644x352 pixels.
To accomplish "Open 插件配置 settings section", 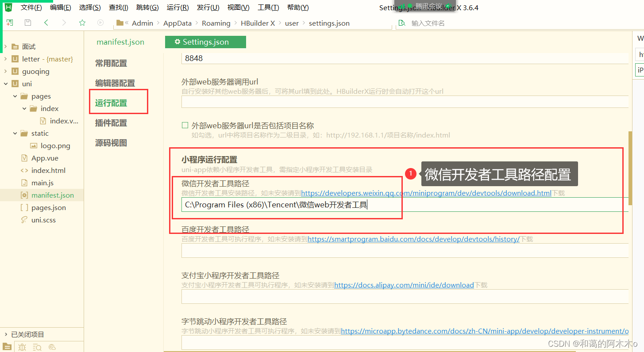I will pos(111,122).
